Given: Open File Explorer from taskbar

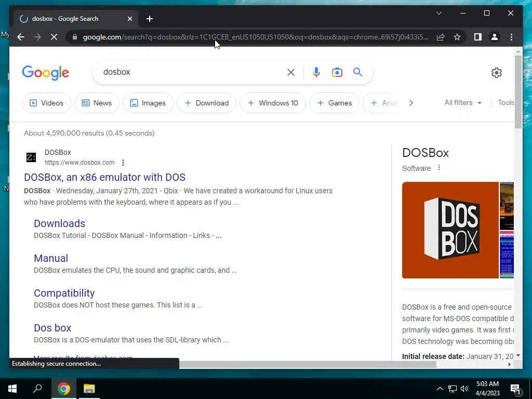Looking at the screenshot, I should point(89,389).
